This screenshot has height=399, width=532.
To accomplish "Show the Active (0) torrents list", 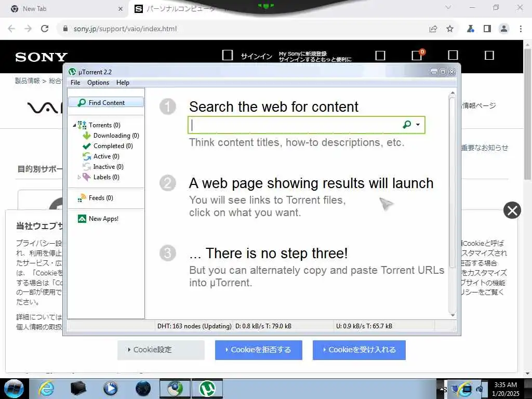I will pos(106,156).
